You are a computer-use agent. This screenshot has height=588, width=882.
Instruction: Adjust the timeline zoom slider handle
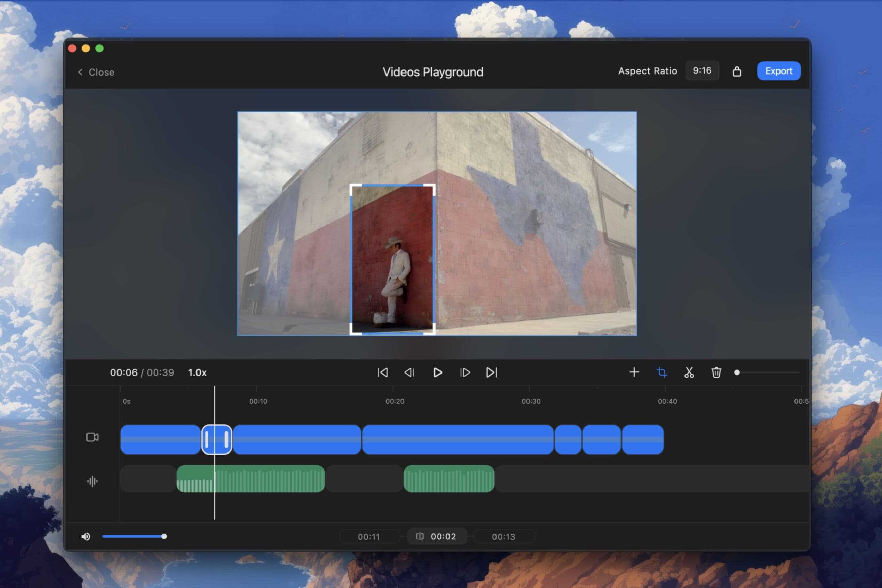737,372
